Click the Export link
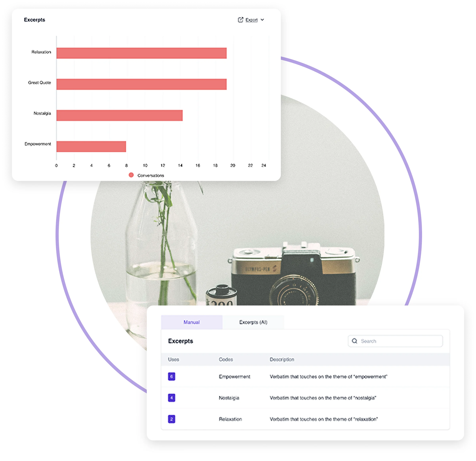The height and width of the screenshot is (461, 476). [x=251, y=20]
